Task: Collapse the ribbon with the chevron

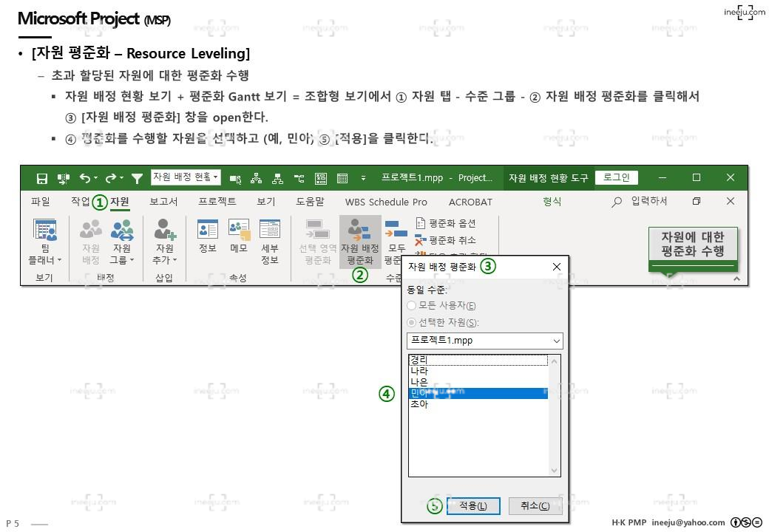Action: pos(736,279)
